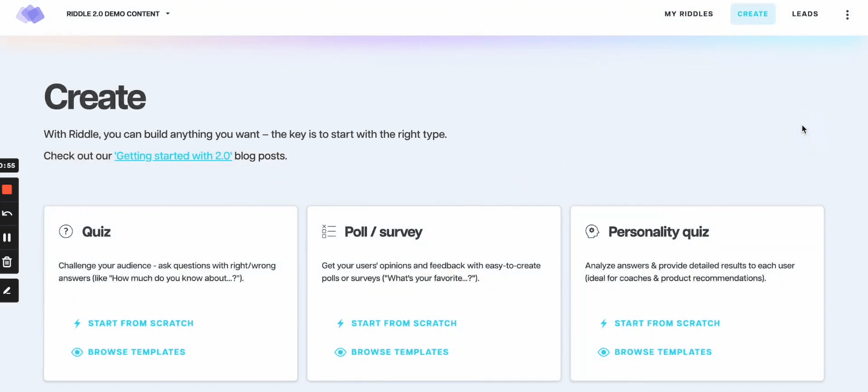Open the three-dot more options menu

coord(847,14)
